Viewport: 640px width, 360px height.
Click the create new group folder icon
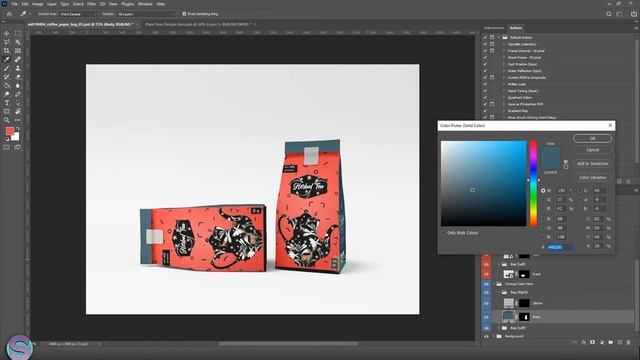pyautogui.click(x=611, y=342)
